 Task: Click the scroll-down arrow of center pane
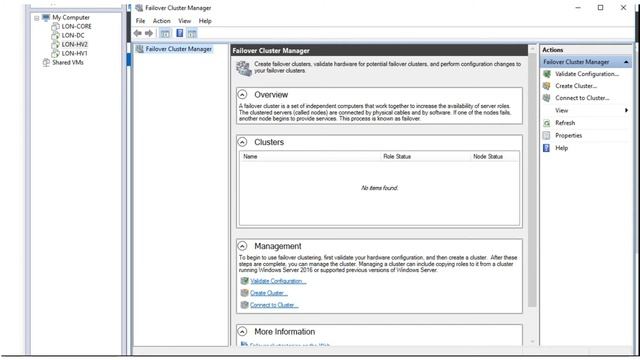532,342
